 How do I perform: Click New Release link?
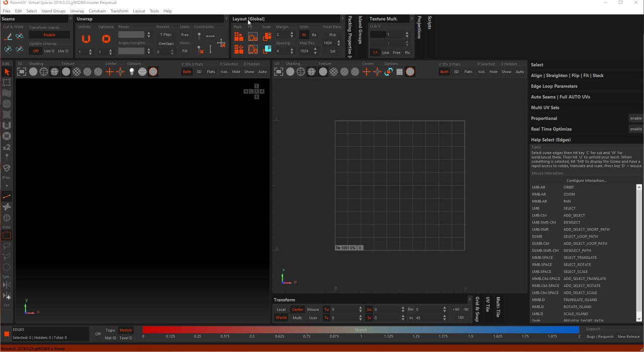(628, 336)
